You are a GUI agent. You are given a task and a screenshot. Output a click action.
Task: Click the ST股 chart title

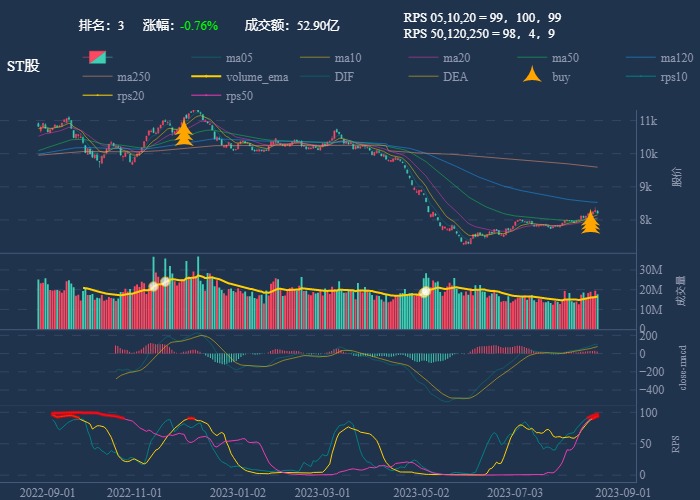tap(23, 66)
